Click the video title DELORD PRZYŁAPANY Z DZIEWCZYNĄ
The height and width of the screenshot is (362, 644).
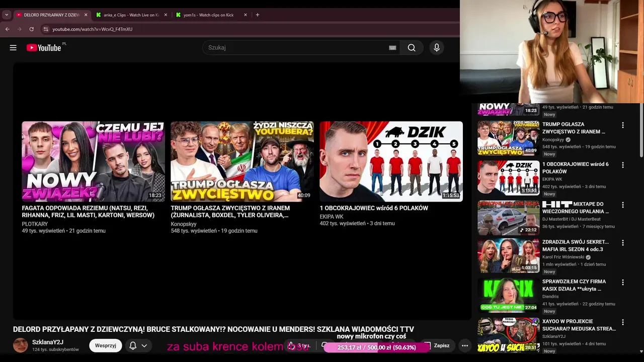click(213, 329)
